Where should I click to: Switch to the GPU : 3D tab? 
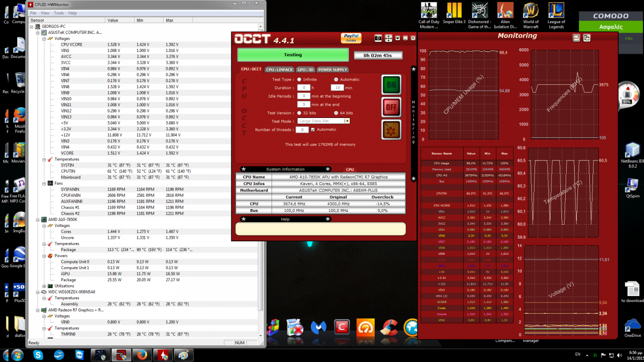[304, 69]
